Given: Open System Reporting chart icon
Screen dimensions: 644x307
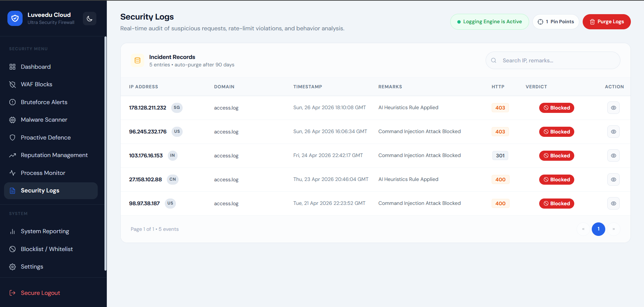Looking at the screenshot, I should (x=12, y=231).
